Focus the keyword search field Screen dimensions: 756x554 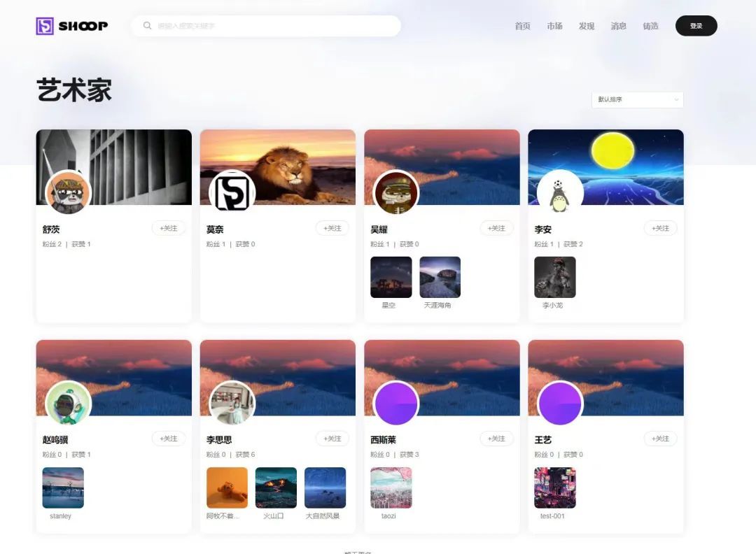(x=266, y=26)
